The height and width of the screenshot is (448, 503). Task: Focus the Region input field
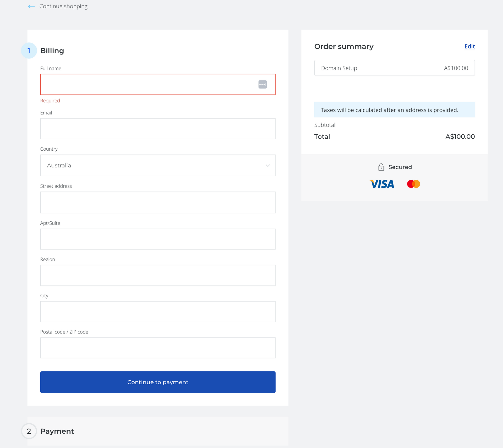point(158,275)
